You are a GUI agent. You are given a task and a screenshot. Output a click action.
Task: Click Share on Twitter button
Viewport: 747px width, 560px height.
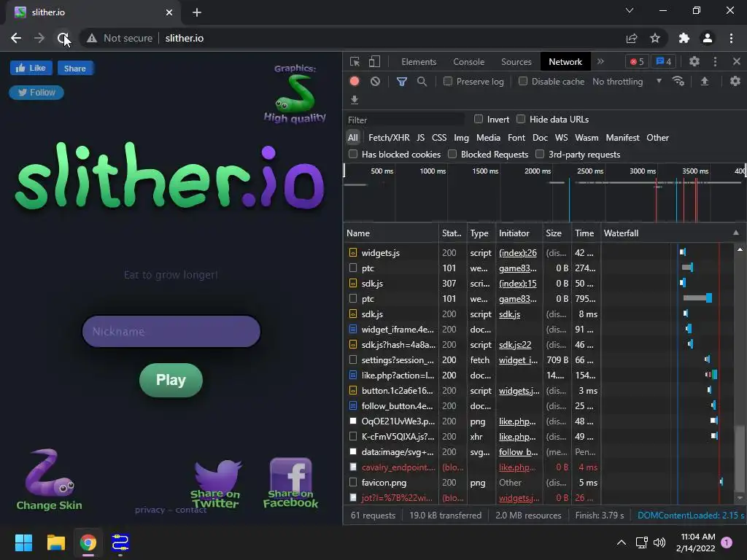coord(216,484)
